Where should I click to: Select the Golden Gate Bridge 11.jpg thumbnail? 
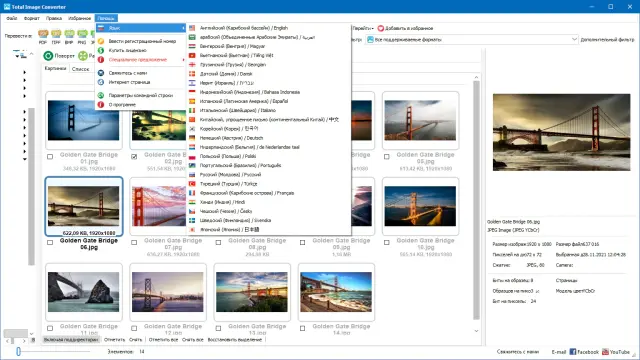coord(84,292)
